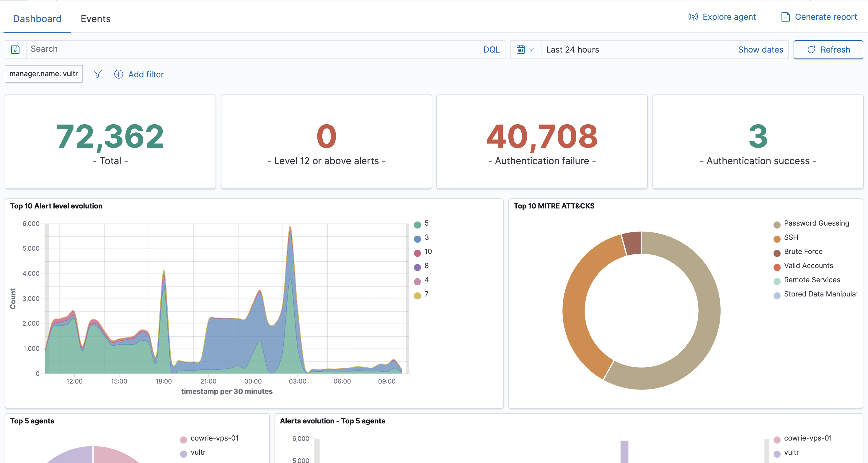868x463 pixels.
Task: Open the calendar quick date menu
Action: [x=525, y=50]
